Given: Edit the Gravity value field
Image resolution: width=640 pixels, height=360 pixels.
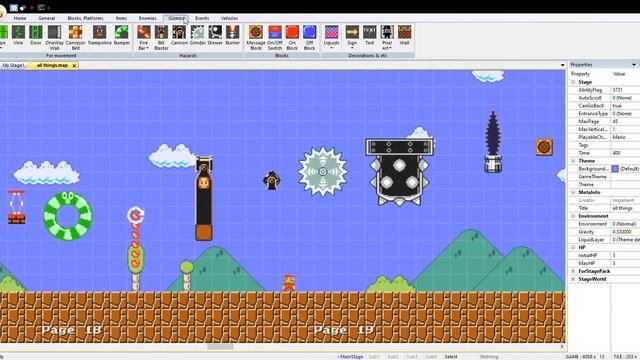Looking at the screenshot, I should 625,232.
